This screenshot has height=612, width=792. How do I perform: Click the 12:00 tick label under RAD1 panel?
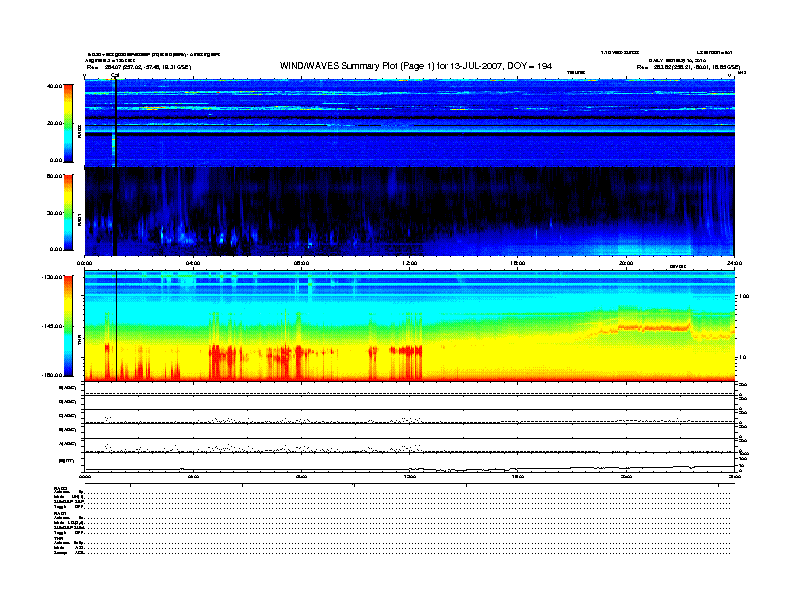(410, 263)
